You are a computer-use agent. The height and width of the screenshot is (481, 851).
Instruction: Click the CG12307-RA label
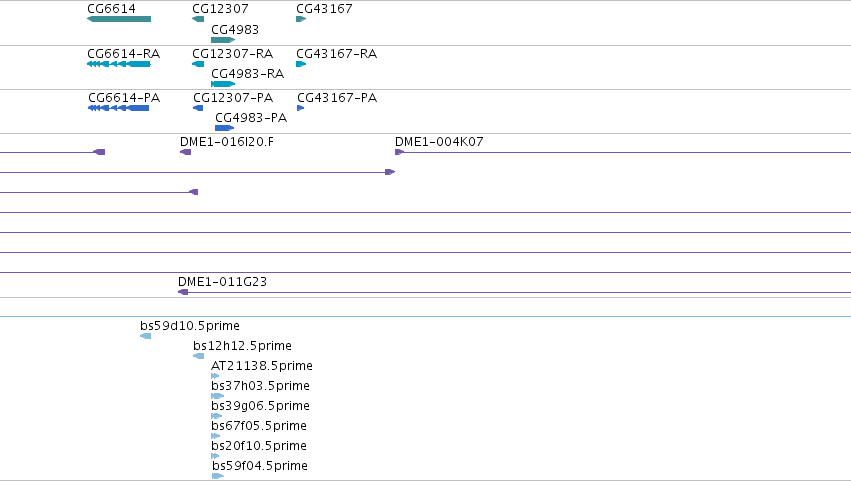point(233,54)
